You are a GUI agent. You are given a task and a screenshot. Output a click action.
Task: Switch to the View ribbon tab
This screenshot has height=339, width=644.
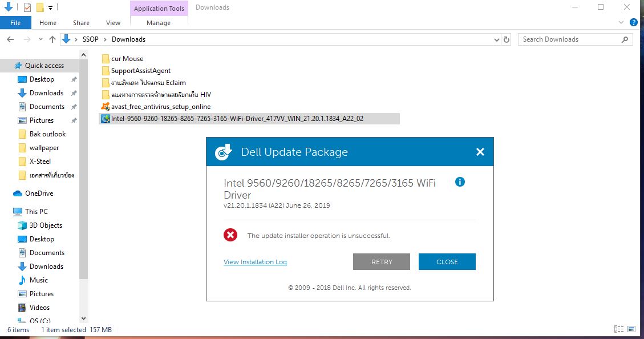[x=113, y=23]
